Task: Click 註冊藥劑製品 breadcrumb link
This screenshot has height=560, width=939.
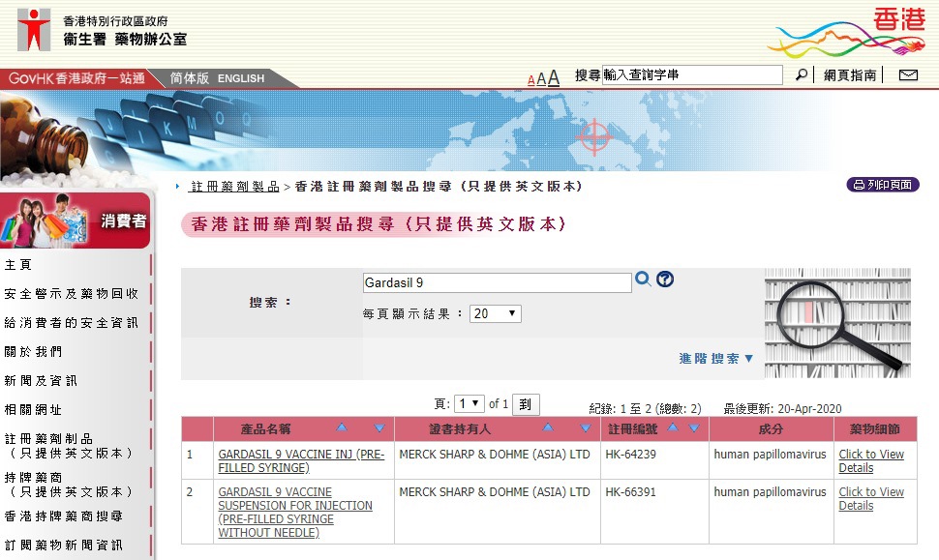Action: coord(234,187)
